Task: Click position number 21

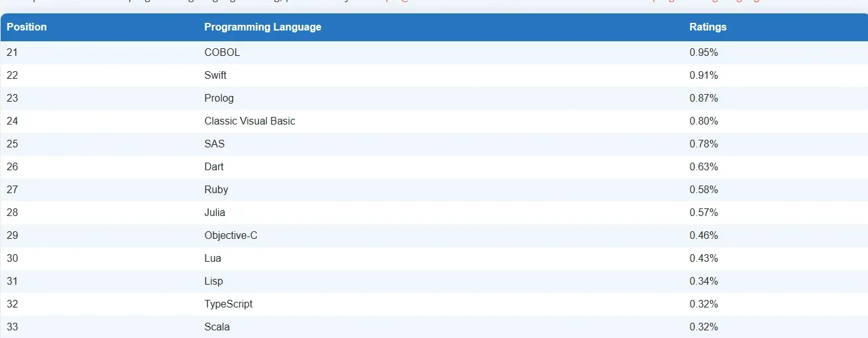Action: pyautogui.click(x=12, y=53)
